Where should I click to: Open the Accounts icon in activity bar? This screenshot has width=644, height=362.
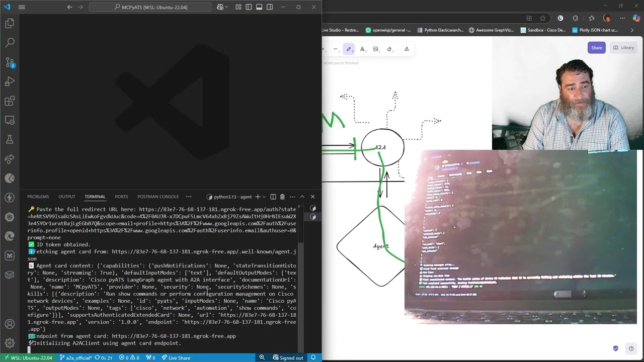click(x=10, y=325)
